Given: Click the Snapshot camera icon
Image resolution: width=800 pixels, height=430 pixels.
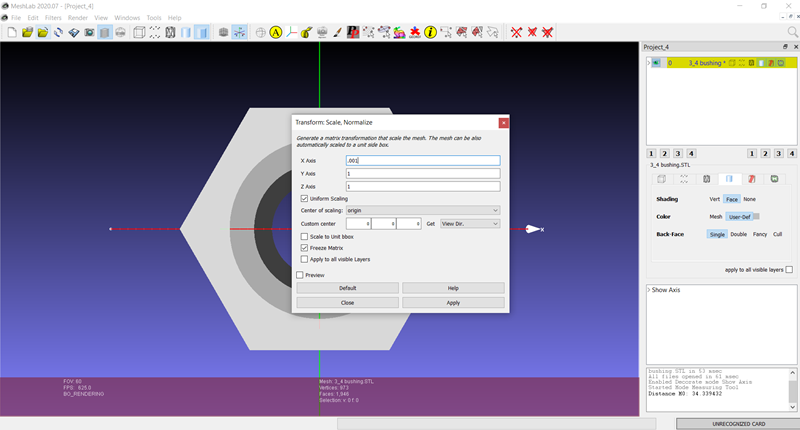Looking at the screenshot, I should point(90,32).
